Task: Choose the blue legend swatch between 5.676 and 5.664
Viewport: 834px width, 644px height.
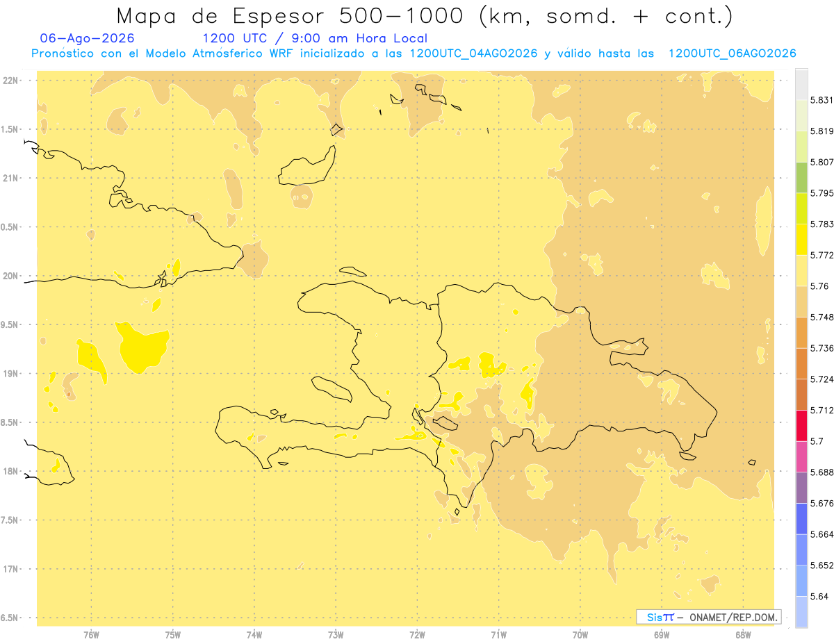Action: click(x=801, y=518)
